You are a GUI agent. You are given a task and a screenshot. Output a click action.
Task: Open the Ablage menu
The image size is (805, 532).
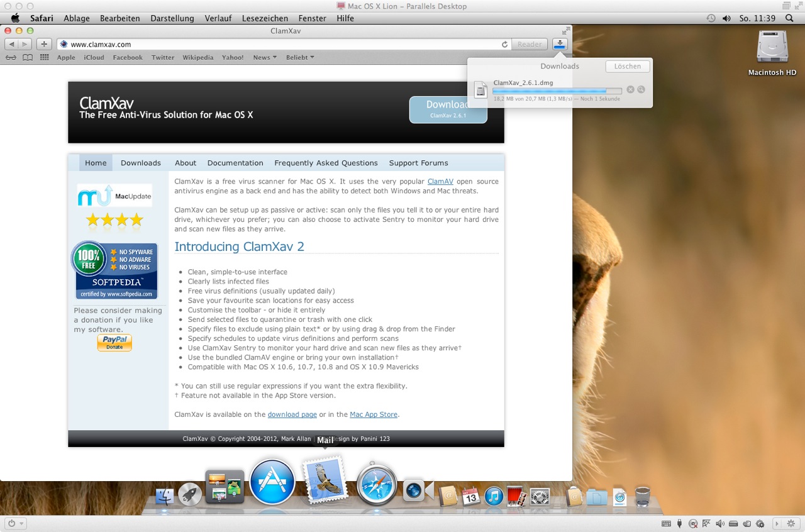coord(77,18)
